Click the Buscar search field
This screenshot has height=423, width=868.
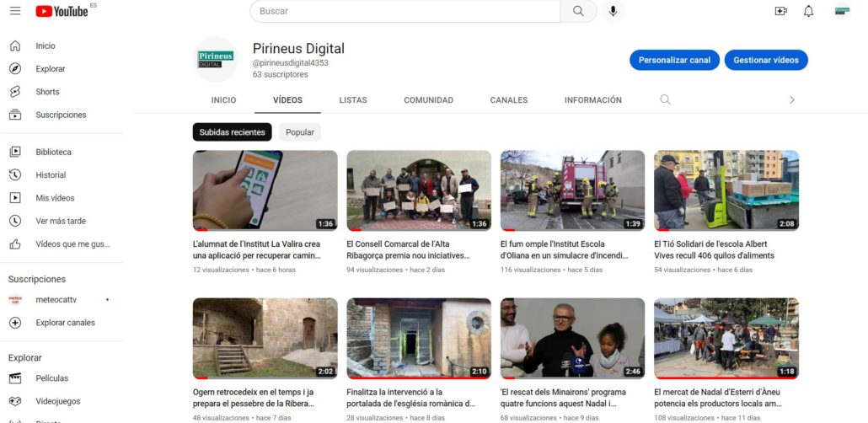pyautogui.click(x=405, y=11)
